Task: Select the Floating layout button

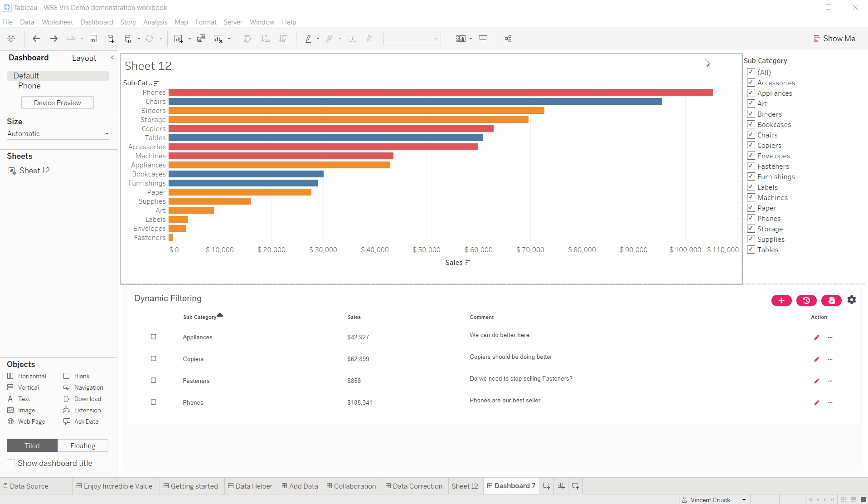Action: pos(83,446)
